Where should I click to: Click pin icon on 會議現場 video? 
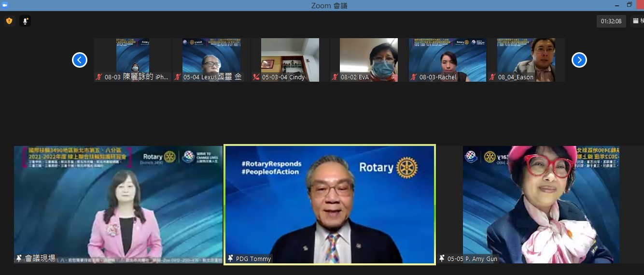[19, 259]
